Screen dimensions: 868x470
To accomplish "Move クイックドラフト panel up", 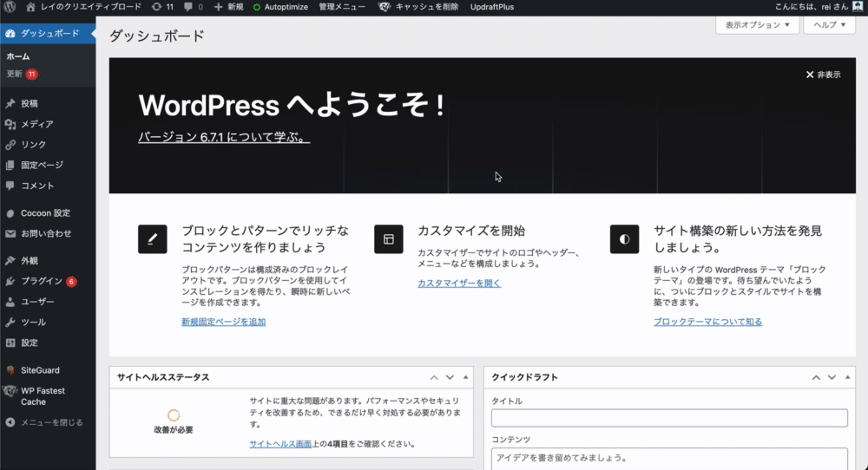I will tap(816, 377).
